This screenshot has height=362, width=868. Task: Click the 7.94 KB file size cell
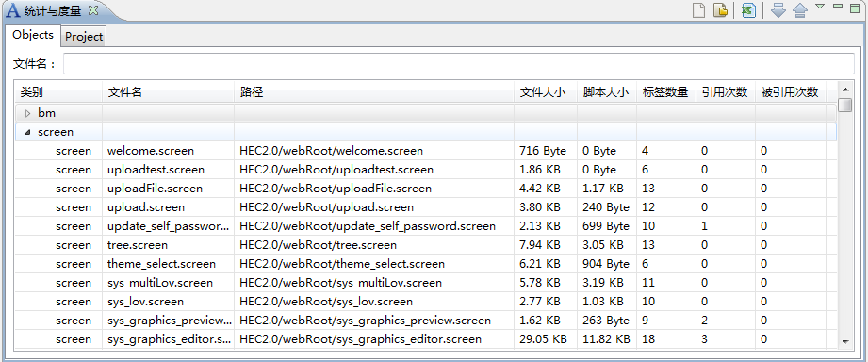[x=540, y=245]
